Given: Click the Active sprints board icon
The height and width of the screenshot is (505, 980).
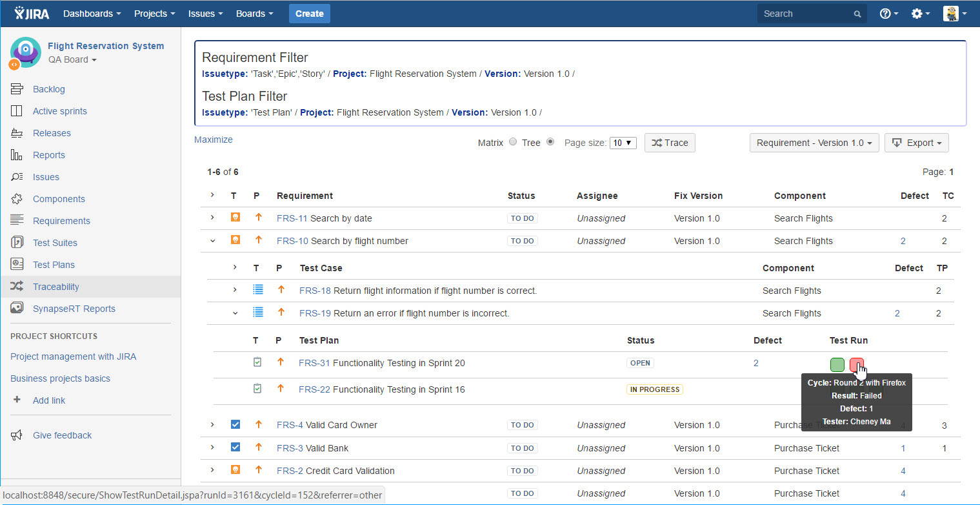Looking at the screenshot, I should click(17, 111).
